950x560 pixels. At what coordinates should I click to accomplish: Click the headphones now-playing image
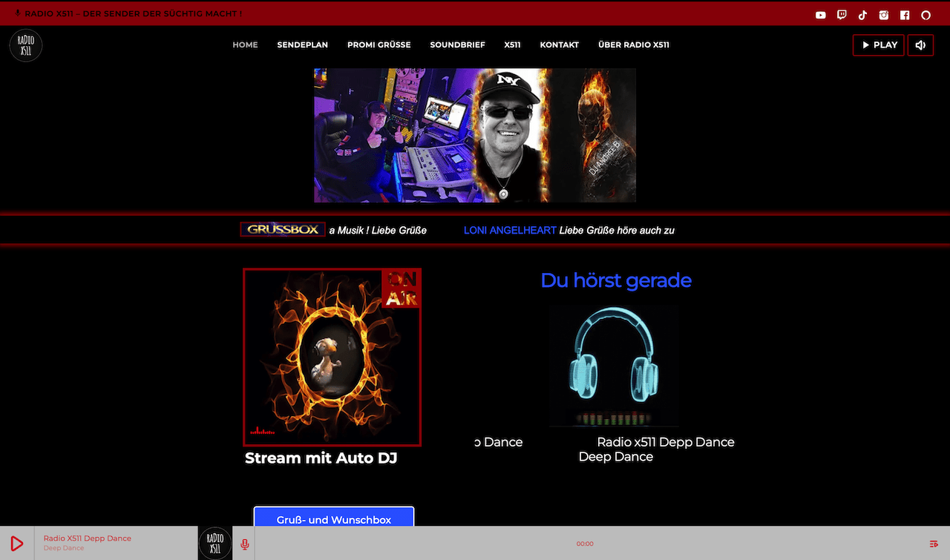[x=615, y=366]
